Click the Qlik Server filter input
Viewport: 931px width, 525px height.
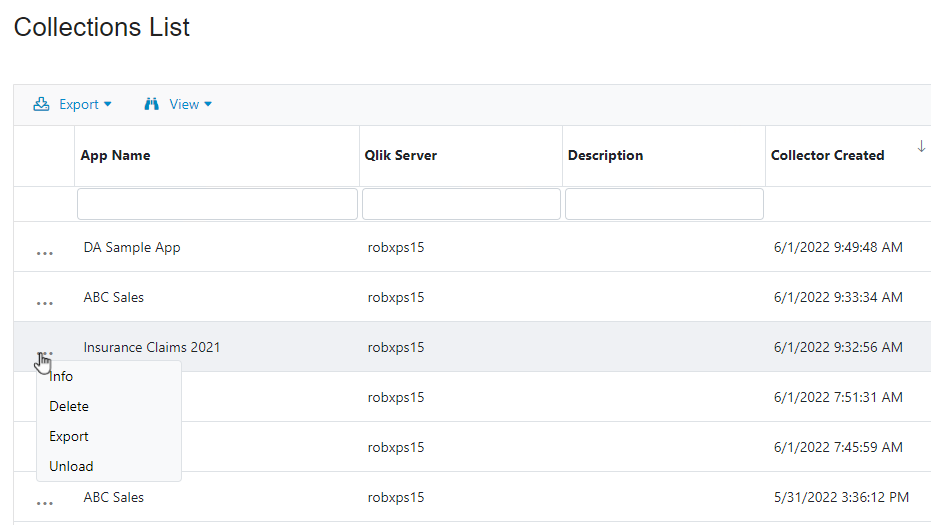pos(461,204)
